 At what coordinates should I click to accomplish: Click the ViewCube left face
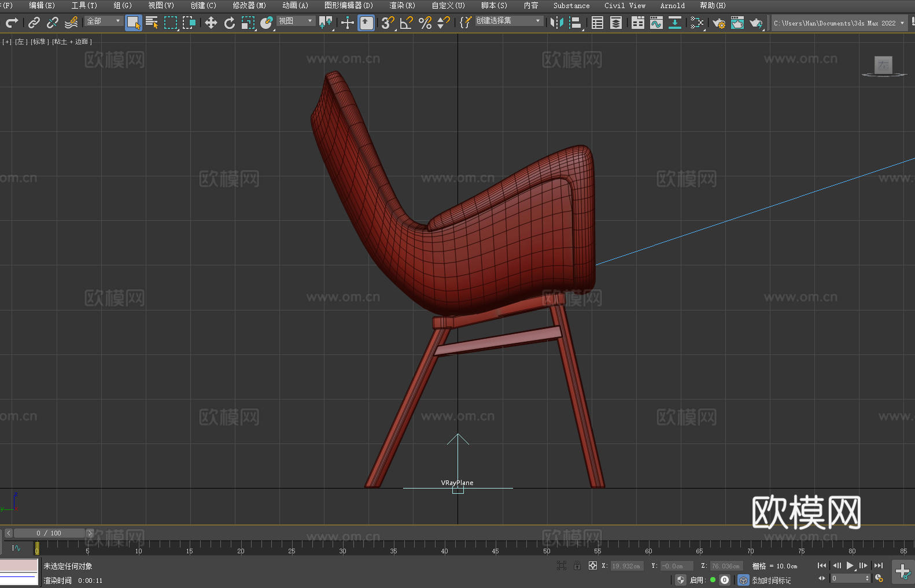883,65
